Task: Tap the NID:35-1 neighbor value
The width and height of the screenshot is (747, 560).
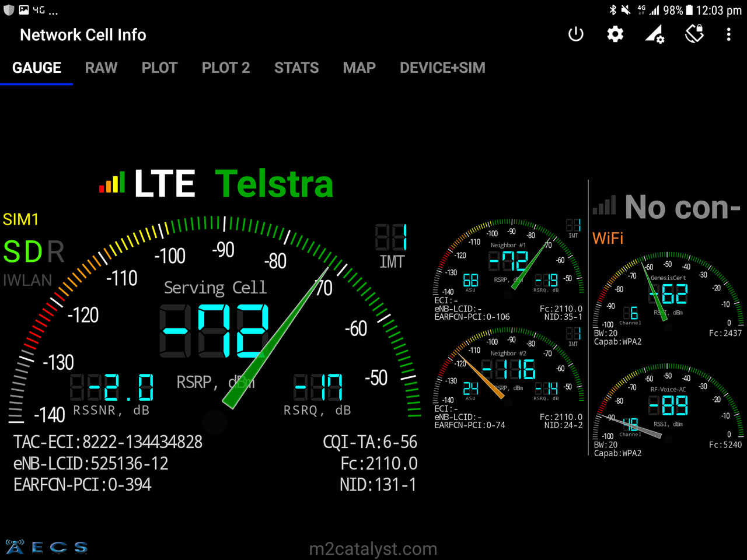Action: click(x=563, y=317)
